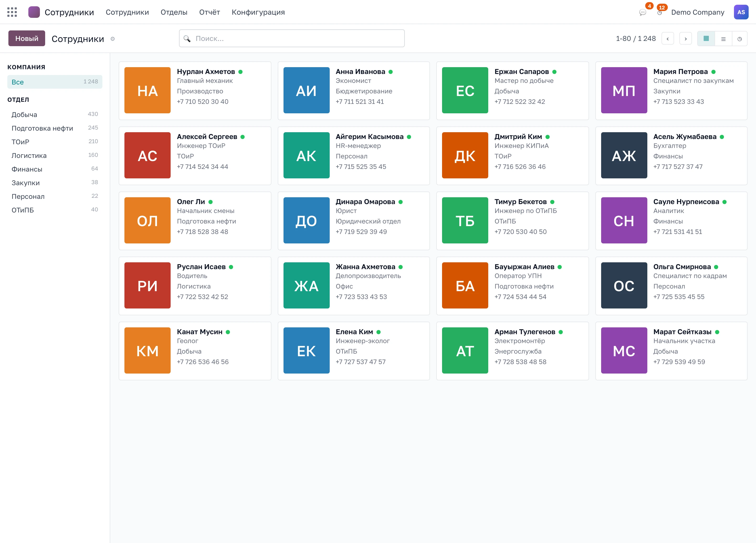The image size is (756, 543).
Task: Open the AS user avatar menu
Action: point(741,12)
